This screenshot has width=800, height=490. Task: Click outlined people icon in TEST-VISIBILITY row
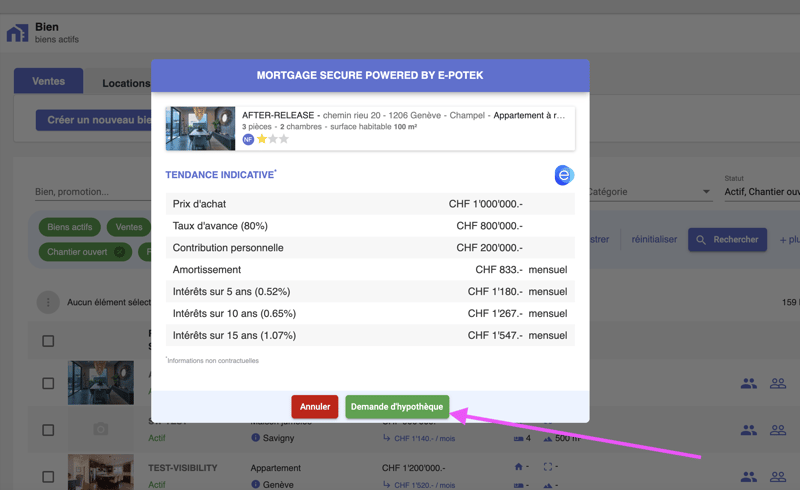pos(778,476)
